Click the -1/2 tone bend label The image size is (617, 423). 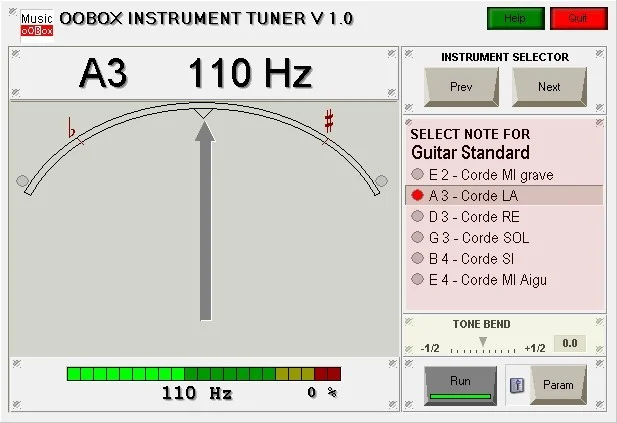point(430,348)
